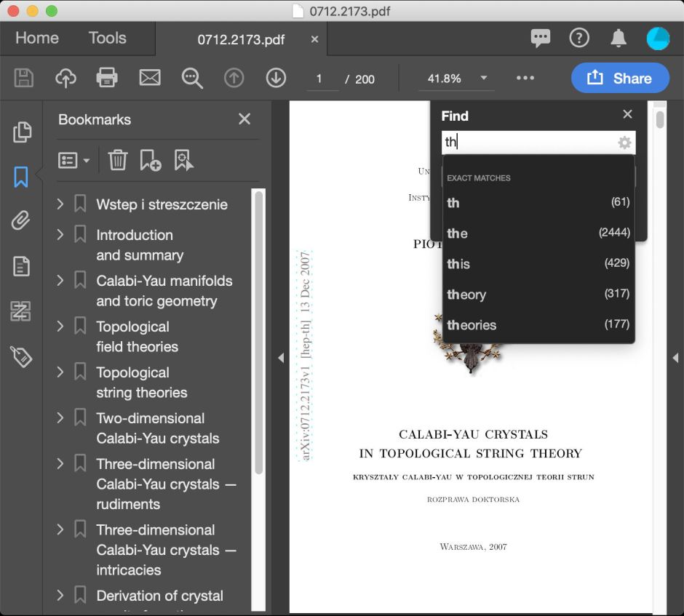Delete selected bookmark with trash icon

point(118,160)
